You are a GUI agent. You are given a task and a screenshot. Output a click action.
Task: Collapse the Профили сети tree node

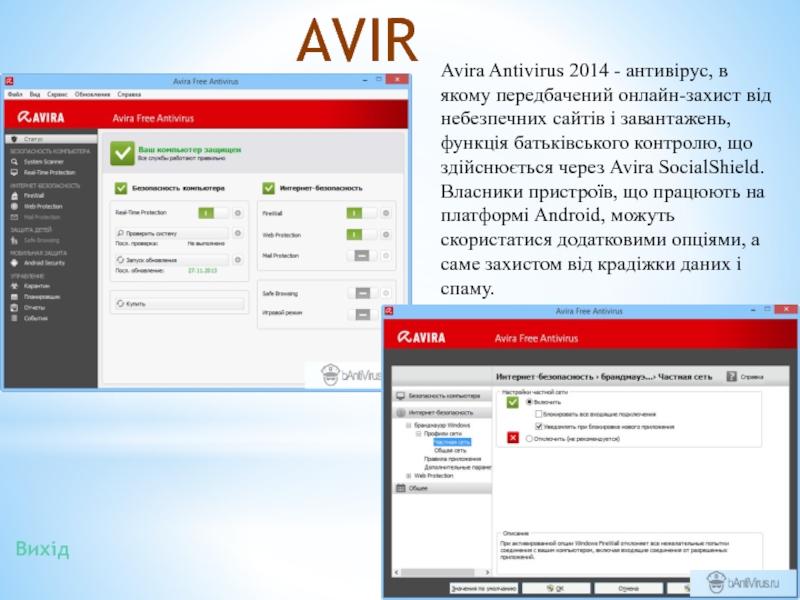coord(418,434)
